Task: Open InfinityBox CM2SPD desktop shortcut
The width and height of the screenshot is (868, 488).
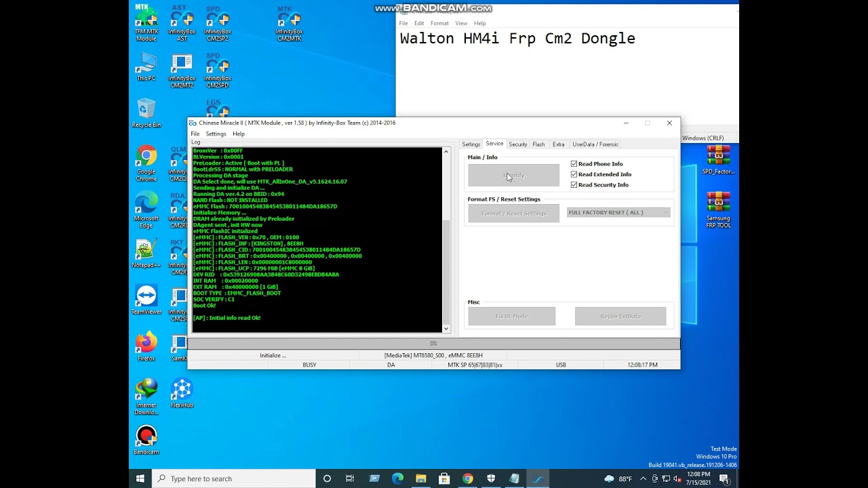Action: [x=217, y=70]
